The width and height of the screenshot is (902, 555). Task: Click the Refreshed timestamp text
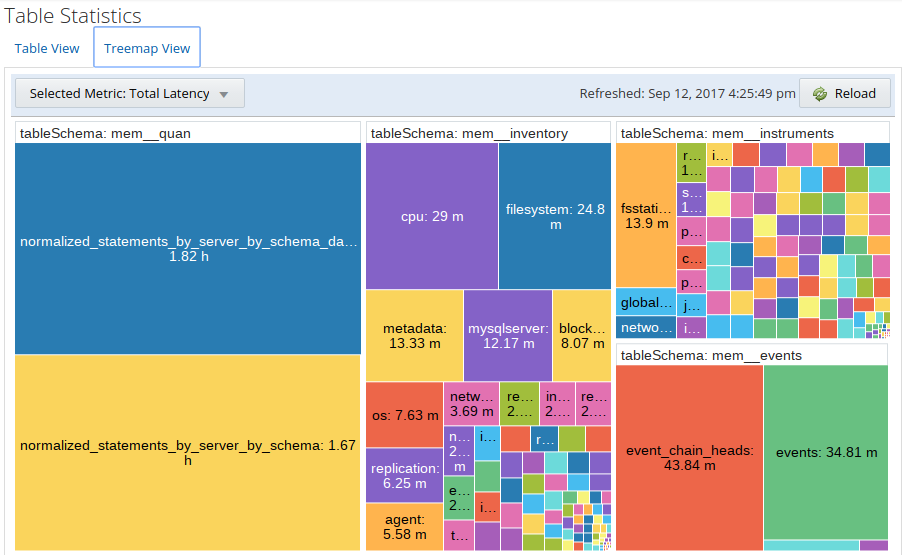click(687, 93)
